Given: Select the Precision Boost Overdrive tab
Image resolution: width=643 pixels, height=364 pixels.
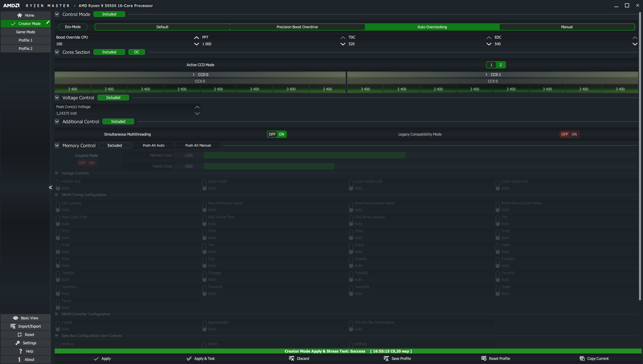Looking at the screenshot, I should tap(297, 27).
